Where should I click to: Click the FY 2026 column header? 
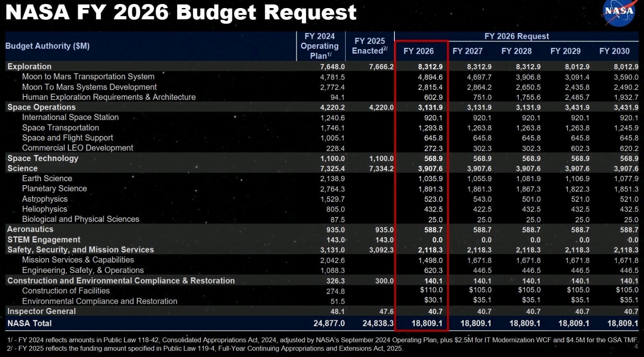pos(419,51)
